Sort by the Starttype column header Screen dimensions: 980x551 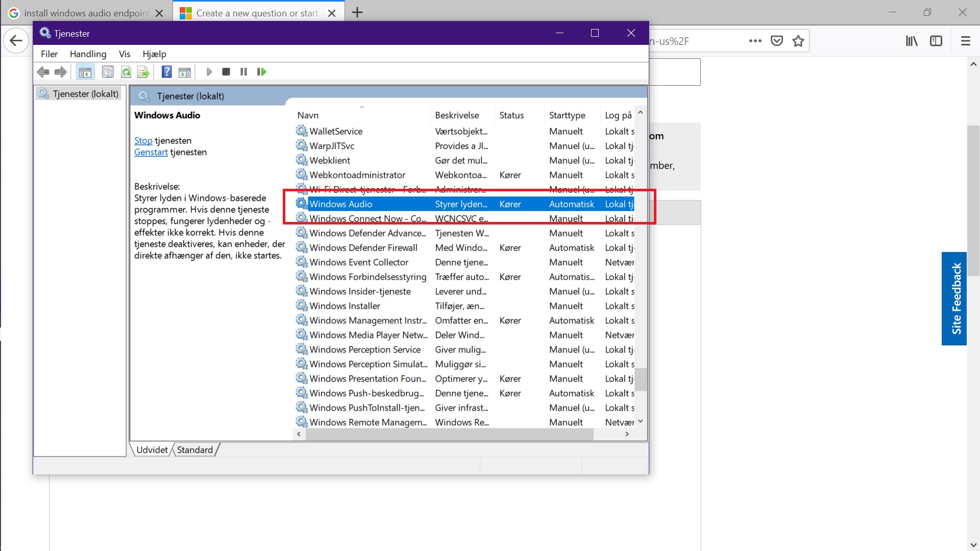(573, 115)
